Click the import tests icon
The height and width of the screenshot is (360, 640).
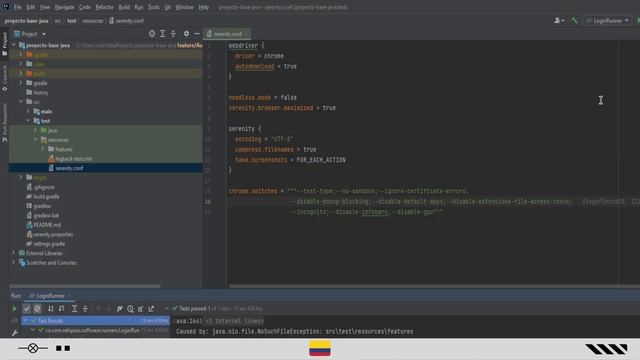pos(140,309)
